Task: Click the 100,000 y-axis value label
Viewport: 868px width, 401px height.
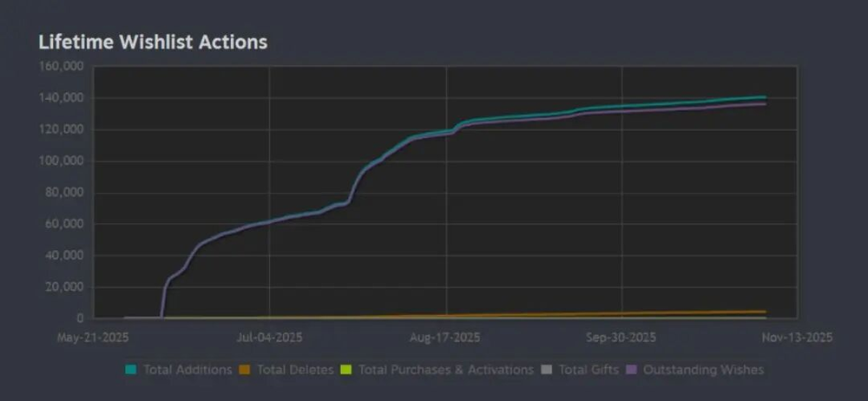Action: coord(62,161)
